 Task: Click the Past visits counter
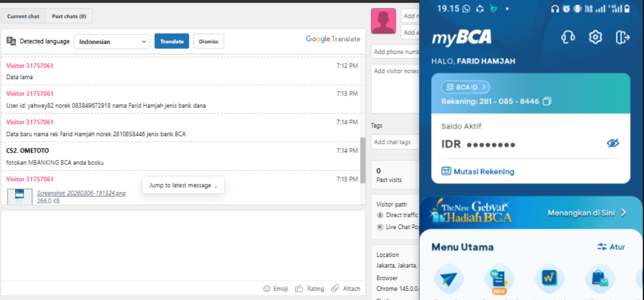[x=393, y=175]
